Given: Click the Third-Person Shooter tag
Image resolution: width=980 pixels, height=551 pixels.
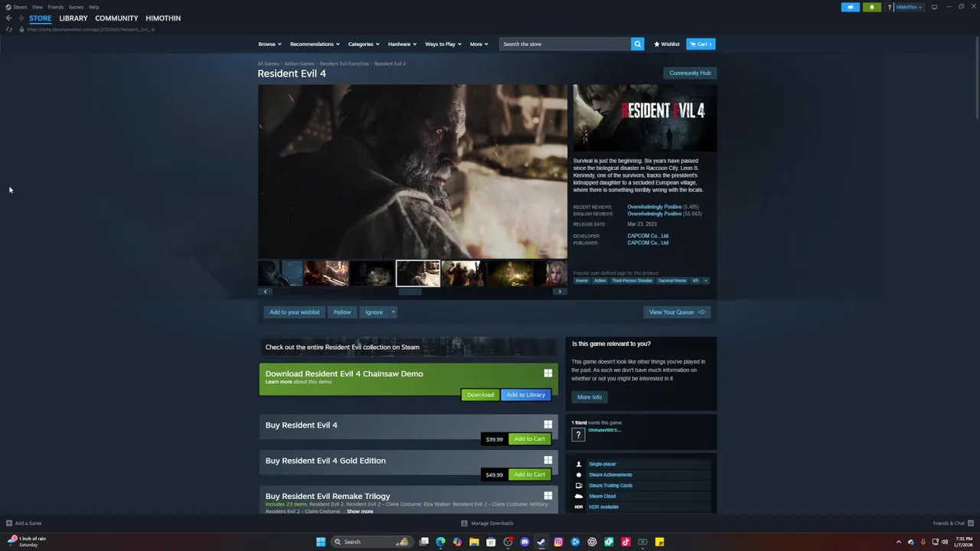Looking at the screenshot, I should tap(632, 281).
